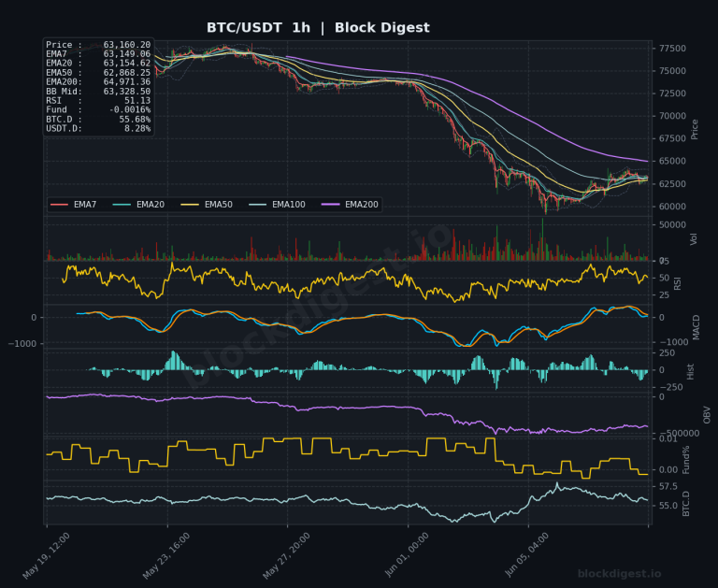The height and width of the screenshot is (588, 718).
Task: Select the EMA7 : 63,149.06 readout
Action: [x=98, y=54]
